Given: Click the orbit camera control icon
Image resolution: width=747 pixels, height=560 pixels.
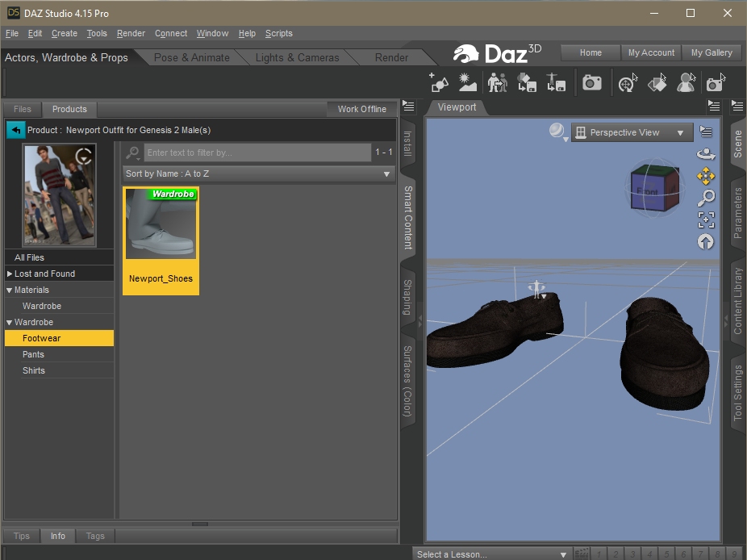Looking at the screenshot, I should 706,154.
